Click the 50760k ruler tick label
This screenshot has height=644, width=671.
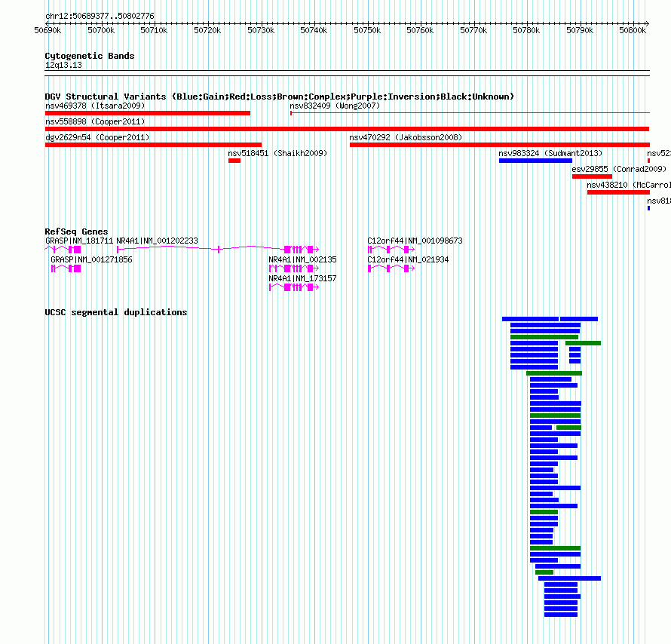[x=420, y=30]
